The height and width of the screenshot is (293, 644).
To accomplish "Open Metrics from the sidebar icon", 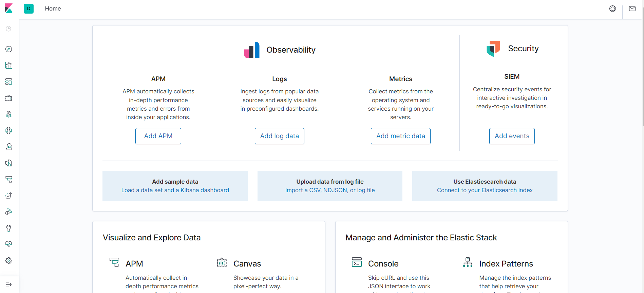I will coord(9,147).
